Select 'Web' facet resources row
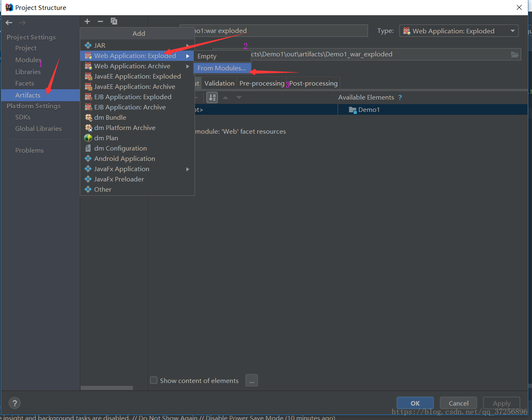 241,132
